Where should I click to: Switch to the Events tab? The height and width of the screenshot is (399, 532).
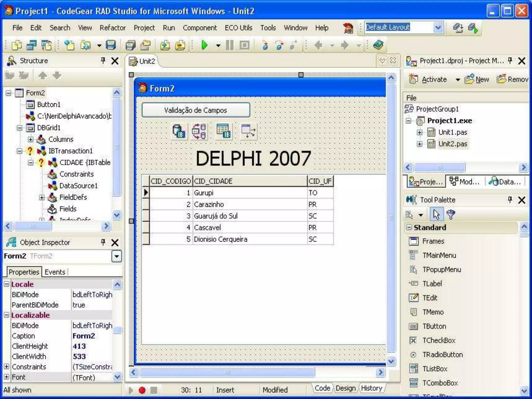(x=55, y=272)
